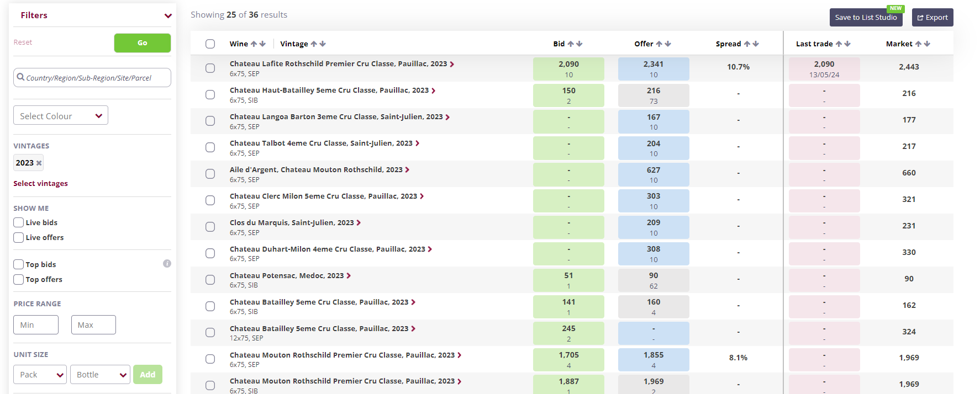Open Chateau Duhart-Milon 4eme Cru Classe wine

327,249
